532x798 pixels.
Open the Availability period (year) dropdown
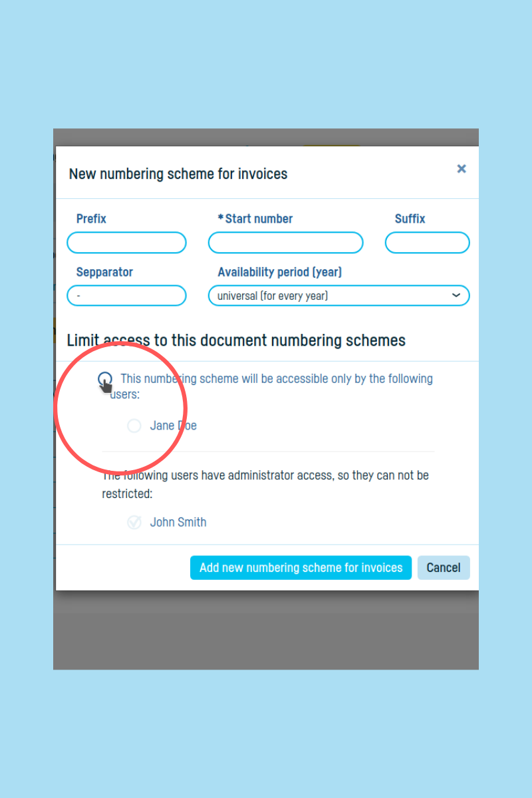coord(339,296)
